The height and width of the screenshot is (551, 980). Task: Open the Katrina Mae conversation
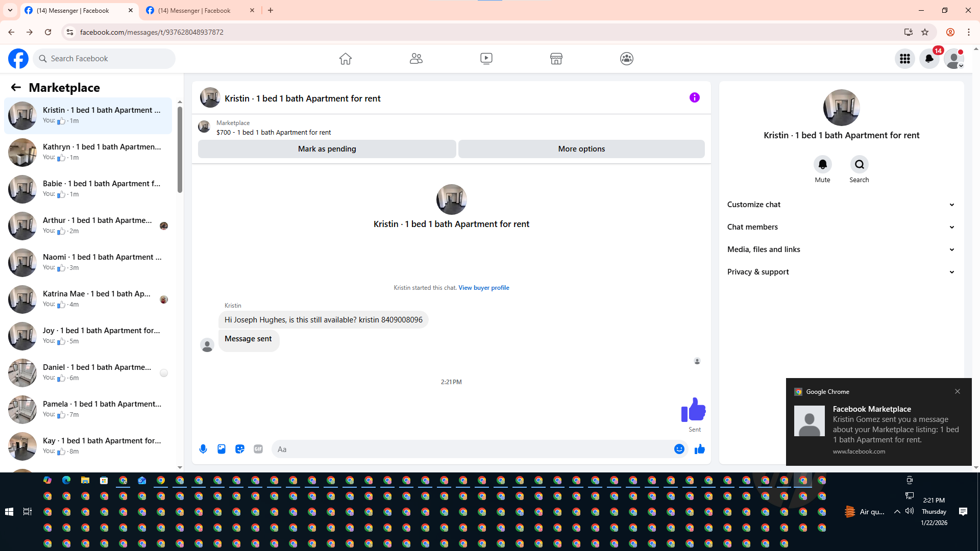pos(88,299)
